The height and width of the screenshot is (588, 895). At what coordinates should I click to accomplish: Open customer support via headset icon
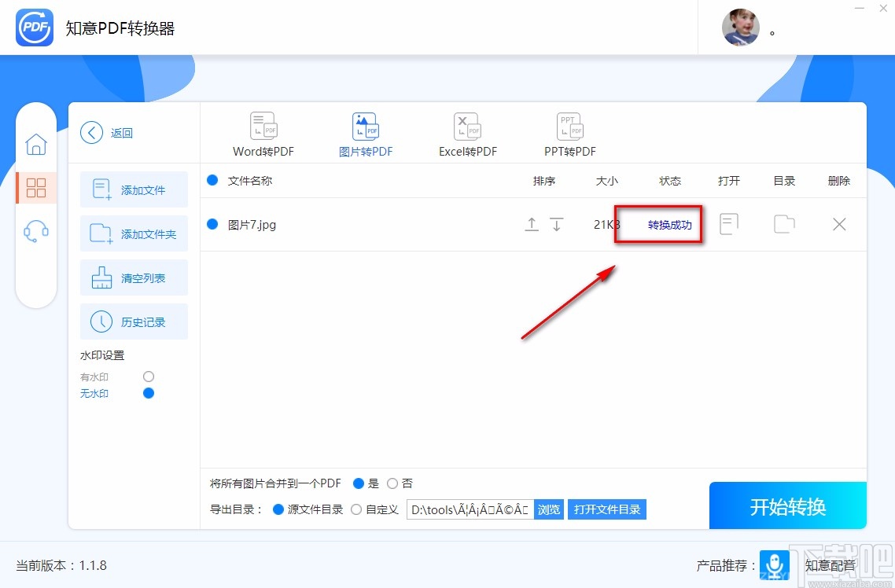point(36,230)
